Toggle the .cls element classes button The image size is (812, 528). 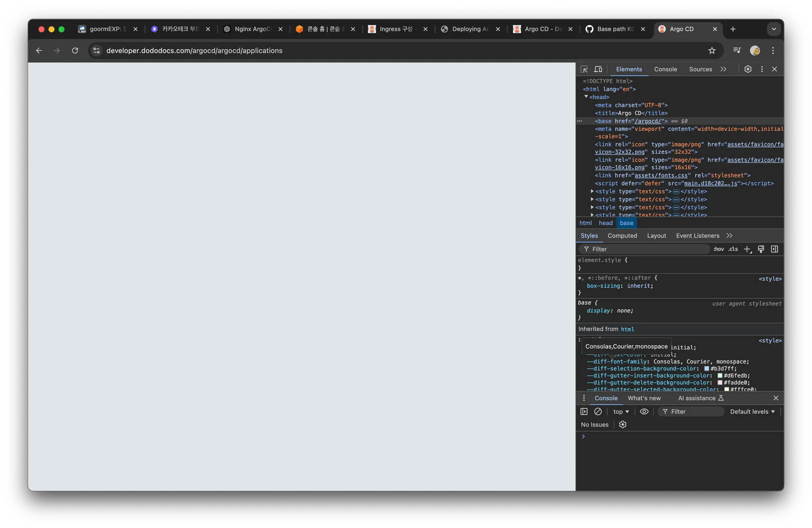click(x=733, y=249)
